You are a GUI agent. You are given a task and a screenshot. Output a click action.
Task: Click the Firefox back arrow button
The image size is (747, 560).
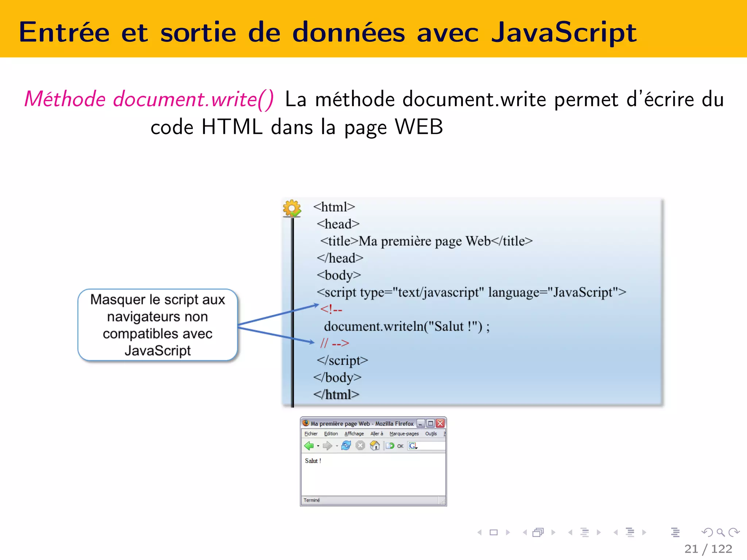[309, 446]
